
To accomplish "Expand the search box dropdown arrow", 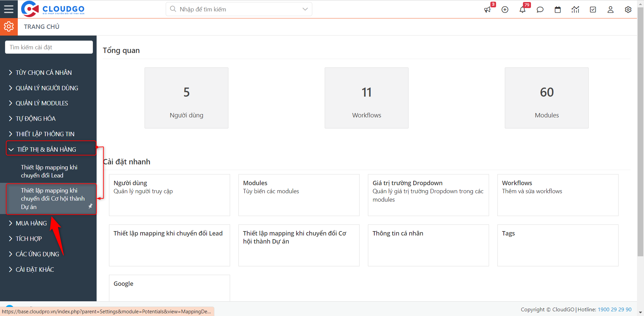I will pos(305,9).
